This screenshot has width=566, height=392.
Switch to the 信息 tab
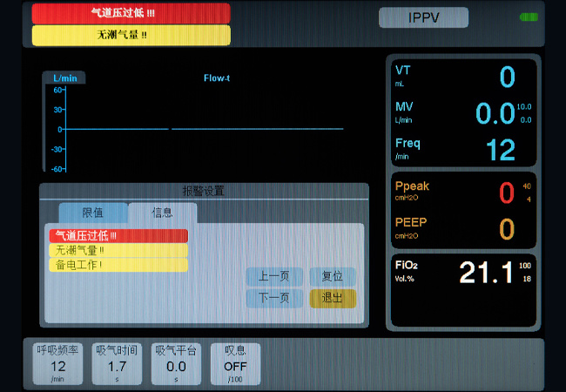(163, 213)
